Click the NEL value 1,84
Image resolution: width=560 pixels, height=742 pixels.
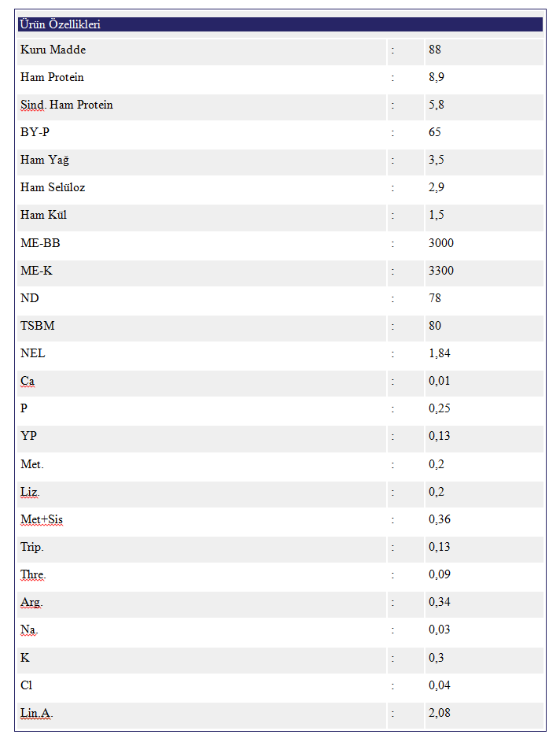point(440,353)
